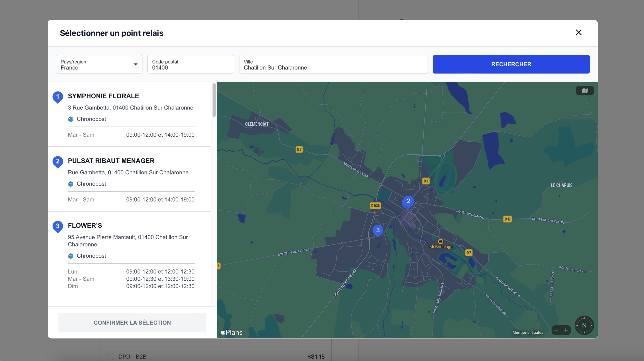644x361 pixels.
Task: Zoom out on the map
Action: (556, 330)
